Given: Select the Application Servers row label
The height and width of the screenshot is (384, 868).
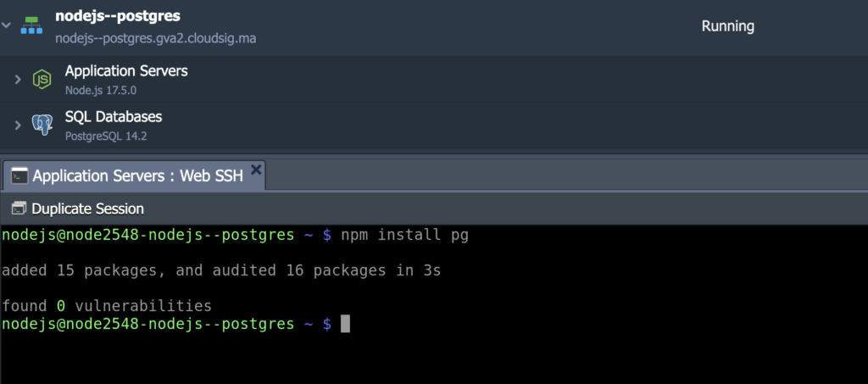Looking at the screenshot, I should (126, 71).
